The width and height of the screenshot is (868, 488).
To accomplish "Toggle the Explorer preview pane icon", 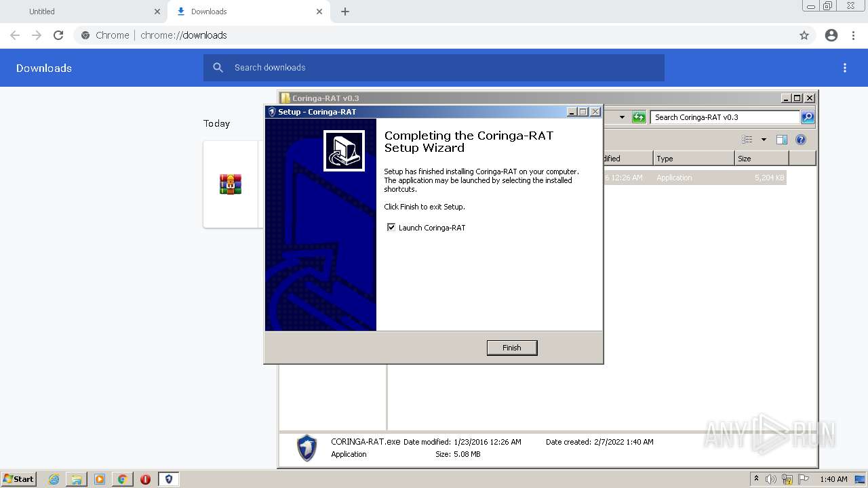I will [x=782, y=140].
